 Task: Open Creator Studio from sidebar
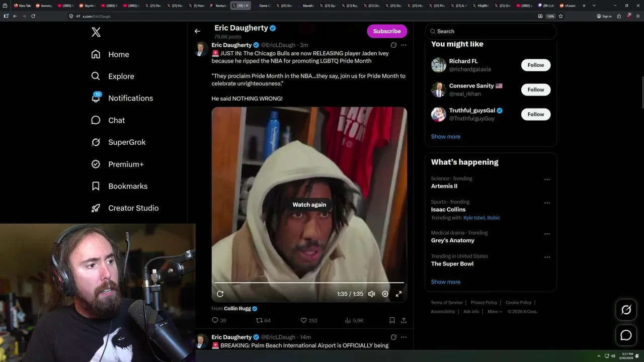point(125,208)
